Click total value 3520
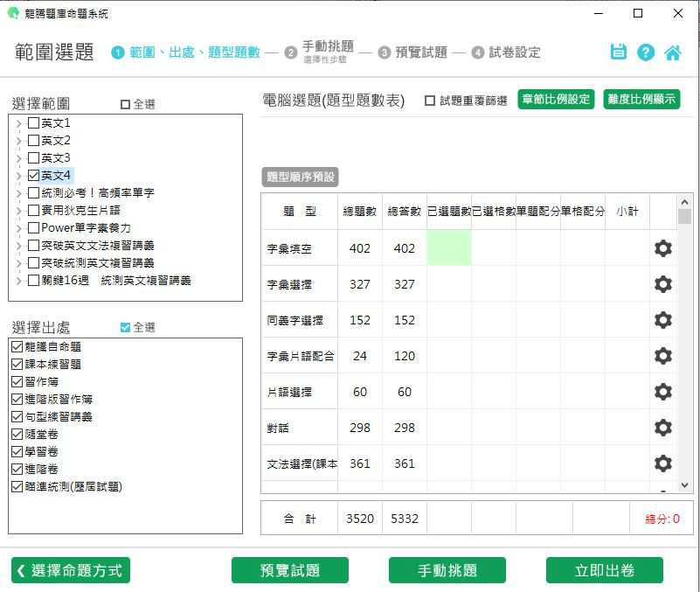Viewport: 700px width, 592px height. point(360,519)
